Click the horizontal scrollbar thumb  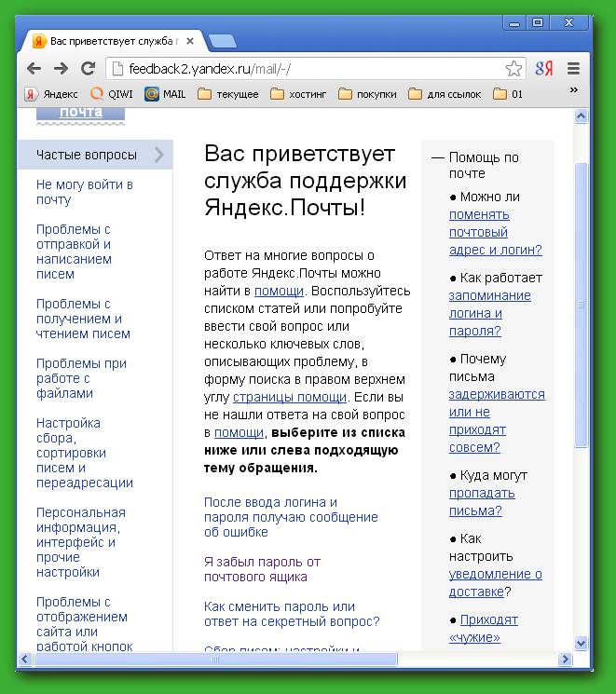click(215, 659)
